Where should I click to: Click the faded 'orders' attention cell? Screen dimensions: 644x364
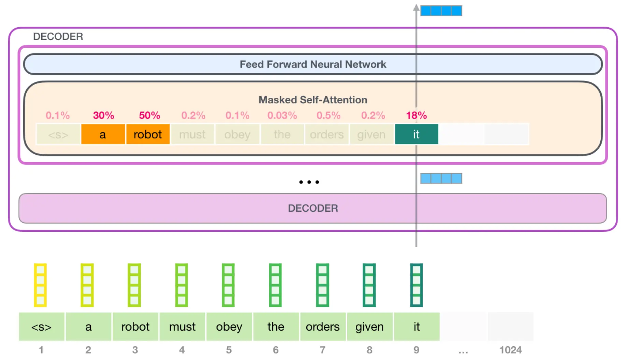[327, 134]
